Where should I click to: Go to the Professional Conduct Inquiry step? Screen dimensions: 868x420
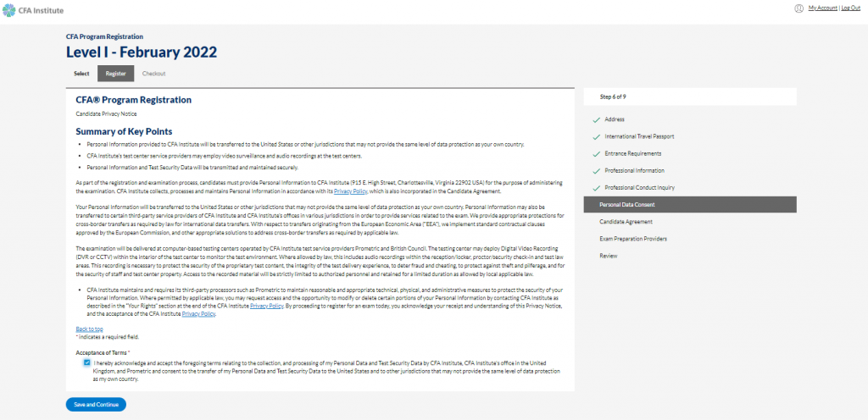[x=639, y=188]
